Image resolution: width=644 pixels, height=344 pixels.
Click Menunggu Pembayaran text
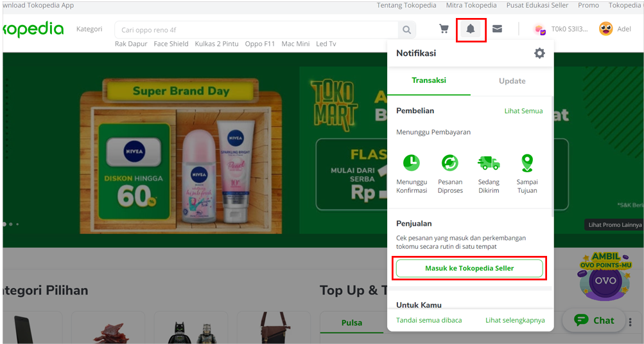pos(433,132)
